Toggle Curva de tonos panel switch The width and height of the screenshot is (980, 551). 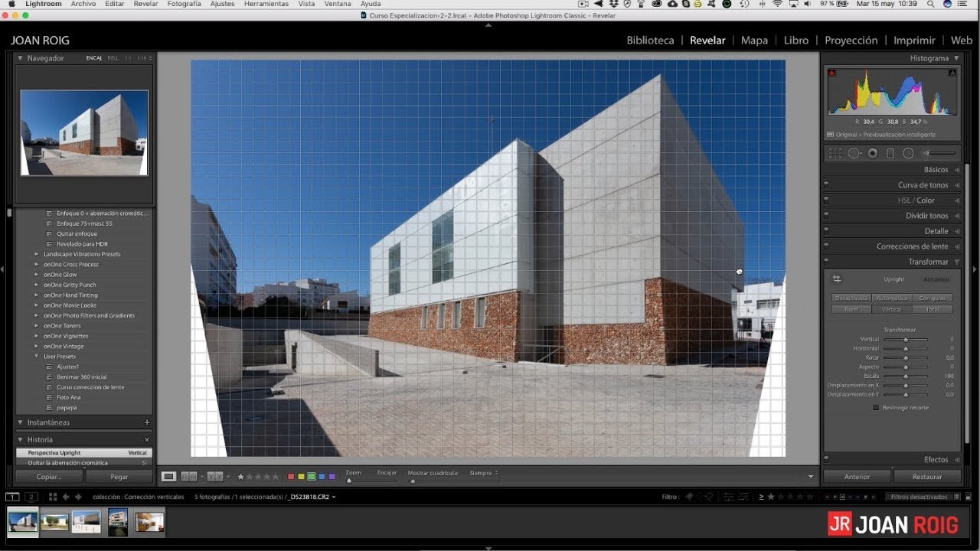826,185
